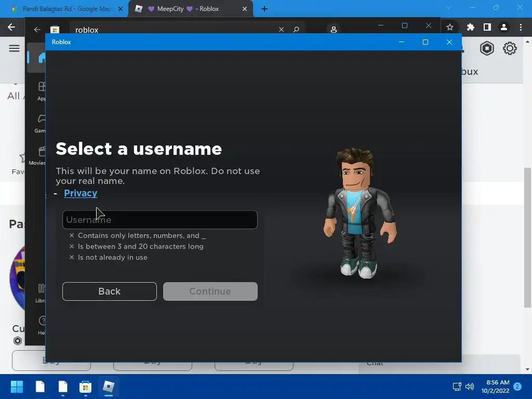Go back in the Microsoft Store window

(37, 30)
